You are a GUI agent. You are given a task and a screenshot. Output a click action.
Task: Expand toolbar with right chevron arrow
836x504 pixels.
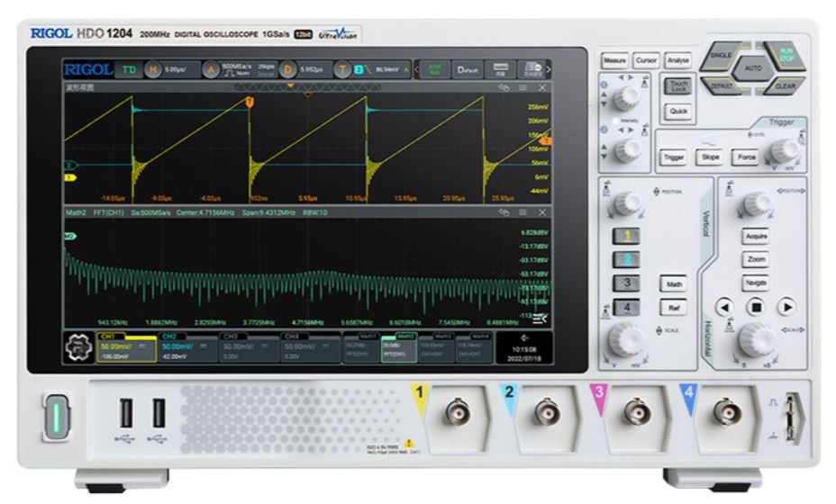tap(549, 69)
